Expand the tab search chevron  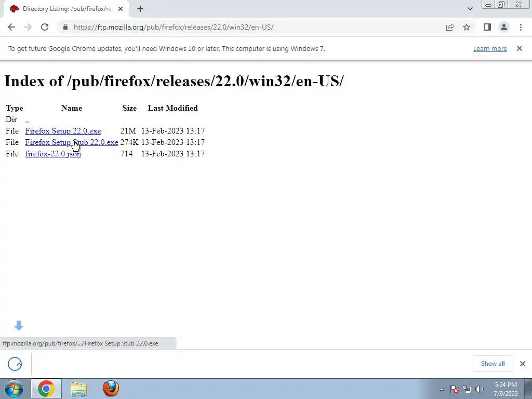470,9
